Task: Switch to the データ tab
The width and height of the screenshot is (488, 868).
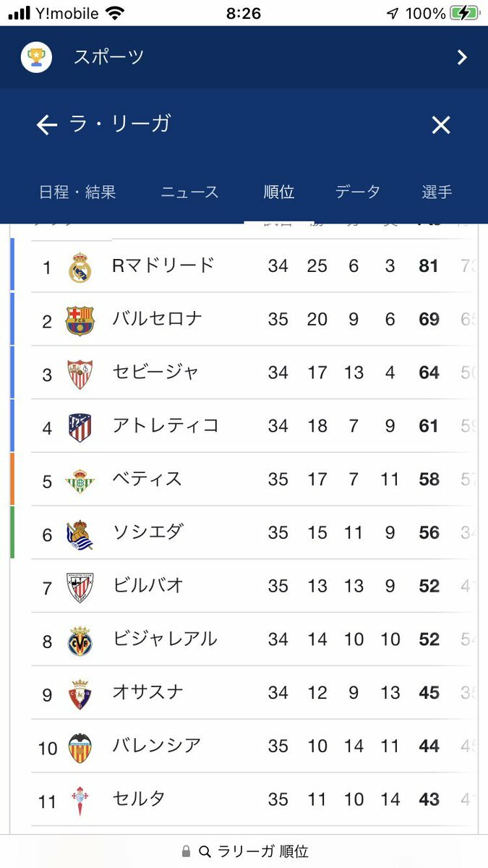Action: point(357,192)
